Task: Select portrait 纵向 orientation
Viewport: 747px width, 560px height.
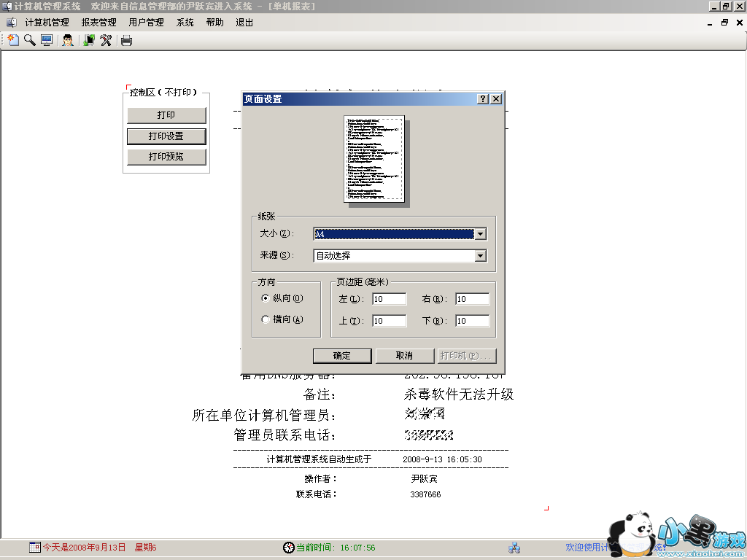Action: (266, 298)
